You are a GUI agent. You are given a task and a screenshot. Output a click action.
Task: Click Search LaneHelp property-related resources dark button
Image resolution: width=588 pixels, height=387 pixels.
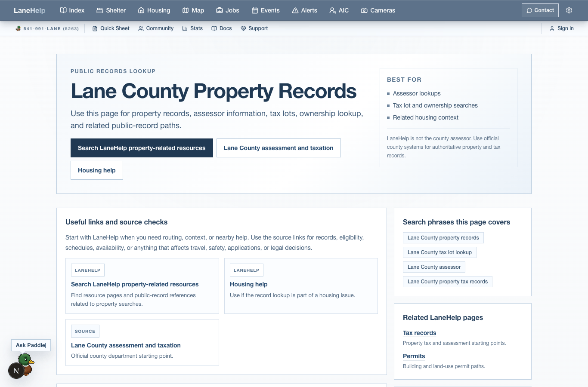(142, 148)
